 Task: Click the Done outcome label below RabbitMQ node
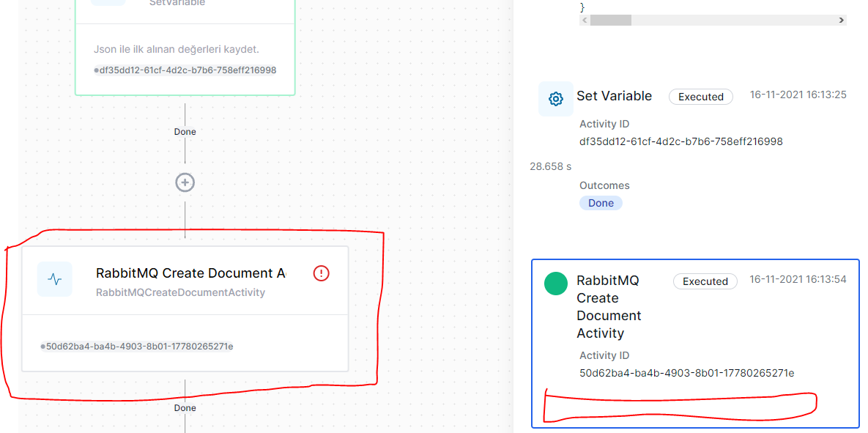185,408
